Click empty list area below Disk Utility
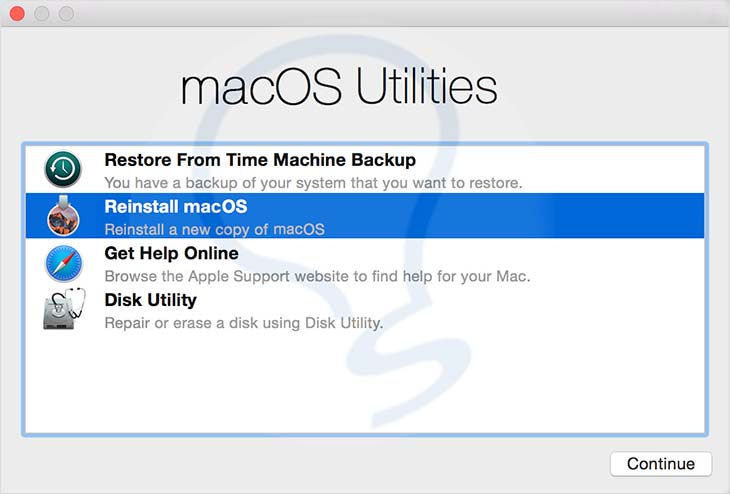The height and width of the screenshot is (494, 730). click(x=364, y=385)
